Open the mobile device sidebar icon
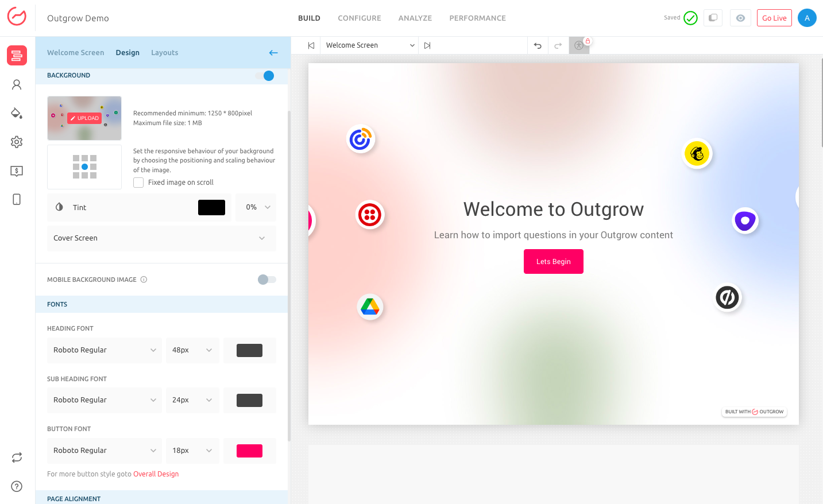Image resolution: width=823 pixels, height=504 pixels. [17, 199]
